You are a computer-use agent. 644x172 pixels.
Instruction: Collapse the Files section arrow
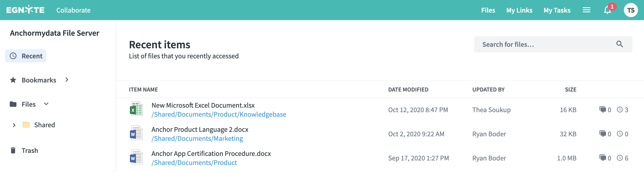pos(46,104)
